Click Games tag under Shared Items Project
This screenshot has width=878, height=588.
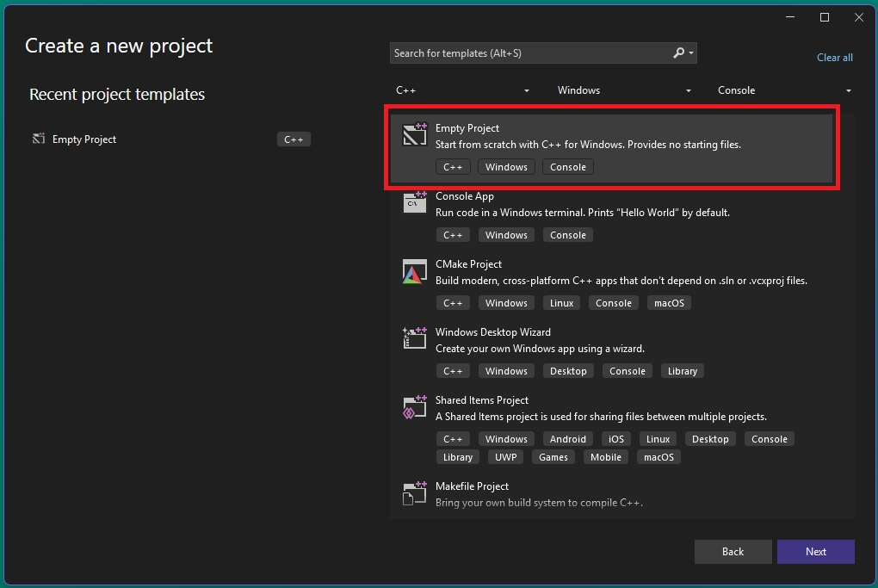pos(553,457)
